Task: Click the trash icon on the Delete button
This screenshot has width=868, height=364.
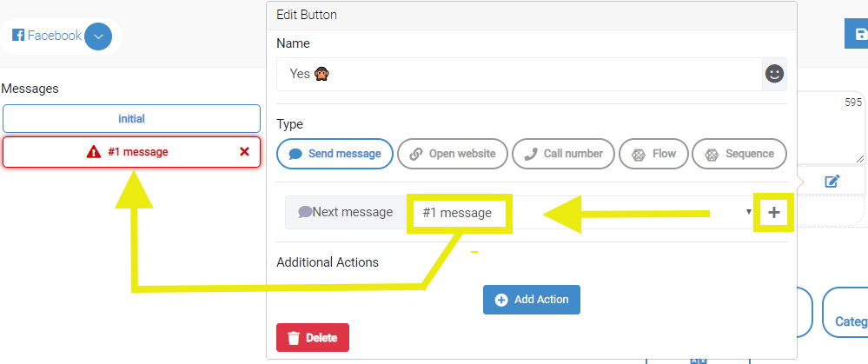Action: (x=294, y=337)
